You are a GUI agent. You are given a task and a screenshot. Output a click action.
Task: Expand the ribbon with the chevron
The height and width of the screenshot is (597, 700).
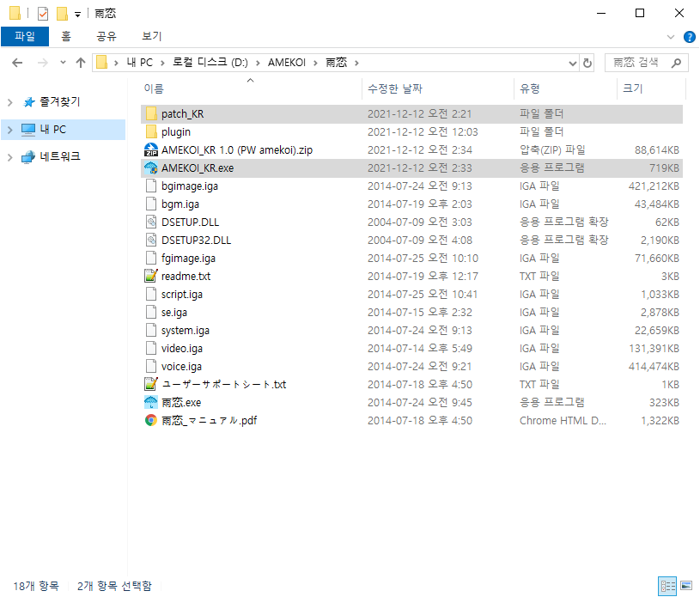(671, 37)
